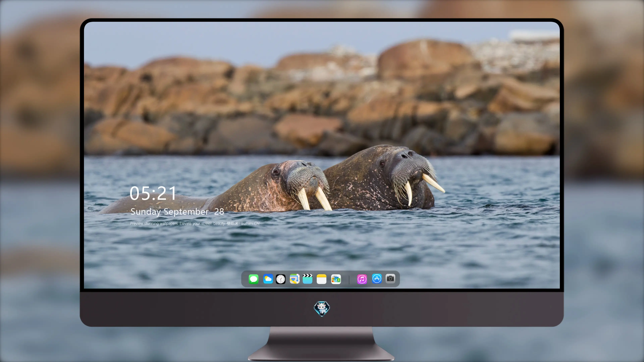644x362 pixels.
Task: Click the Bizhimi.CN text in caption
Action: tap(250, 223)
